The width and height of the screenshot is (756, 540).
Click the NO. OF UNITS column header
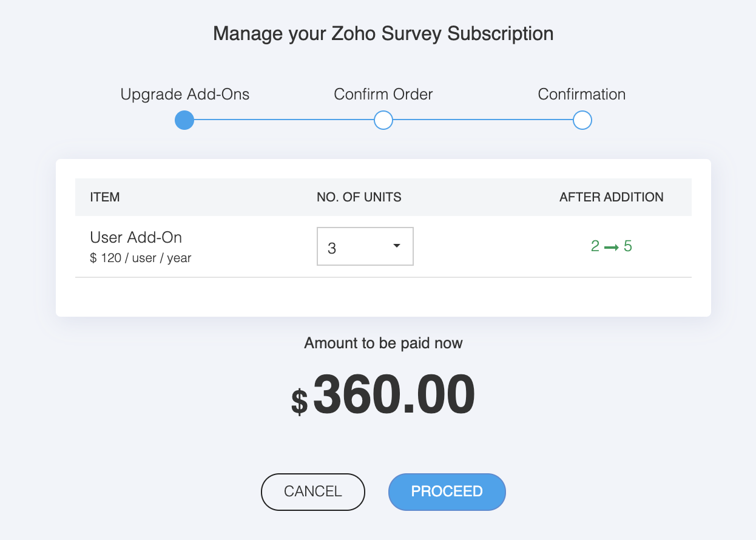coord(359,197)
